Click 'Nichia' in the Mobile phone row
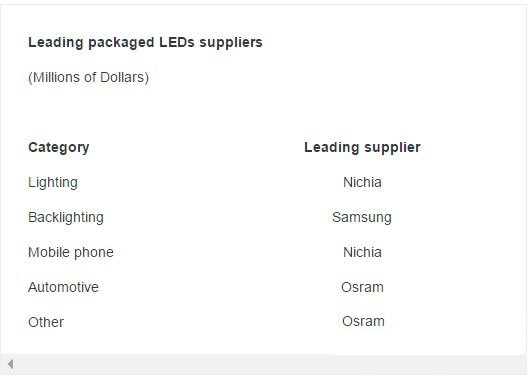This screenshot has width=531, height=379. pos(362,252)
